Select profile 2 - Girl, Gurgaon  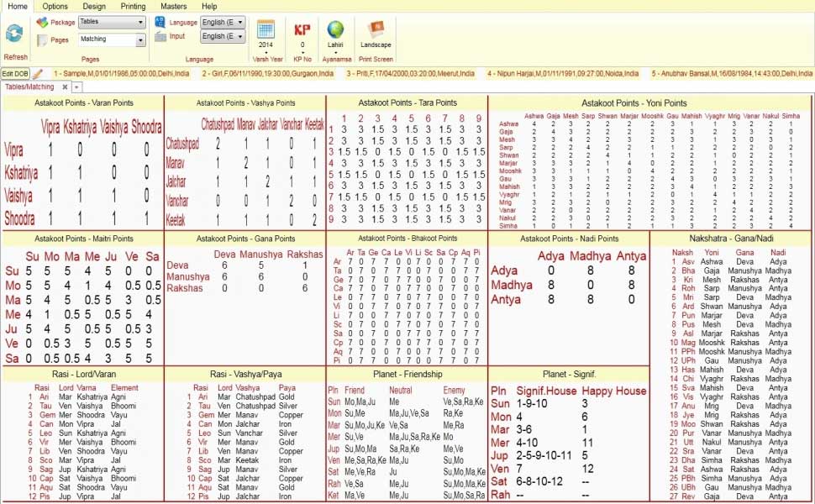[268, 74]
